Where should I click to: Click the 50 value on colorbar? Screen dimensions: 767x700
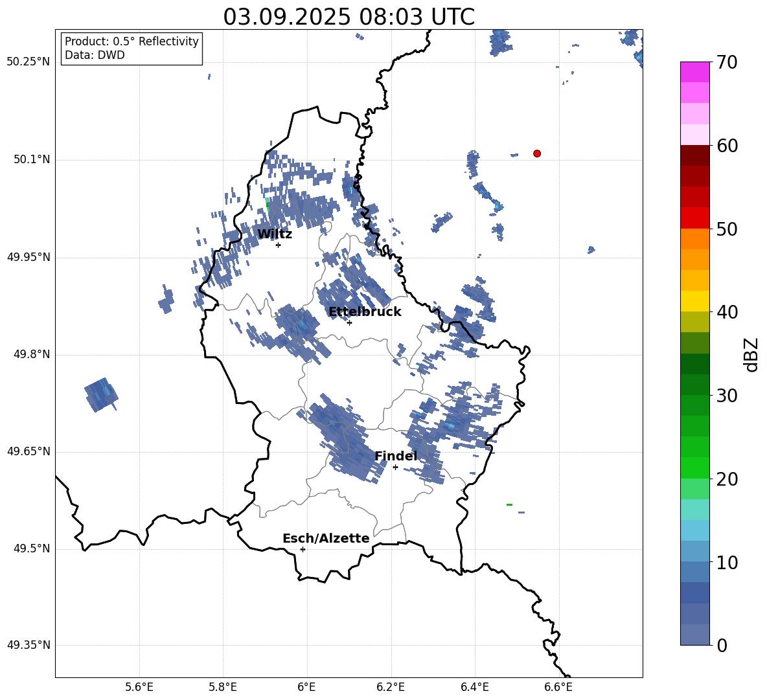[726, 229]
